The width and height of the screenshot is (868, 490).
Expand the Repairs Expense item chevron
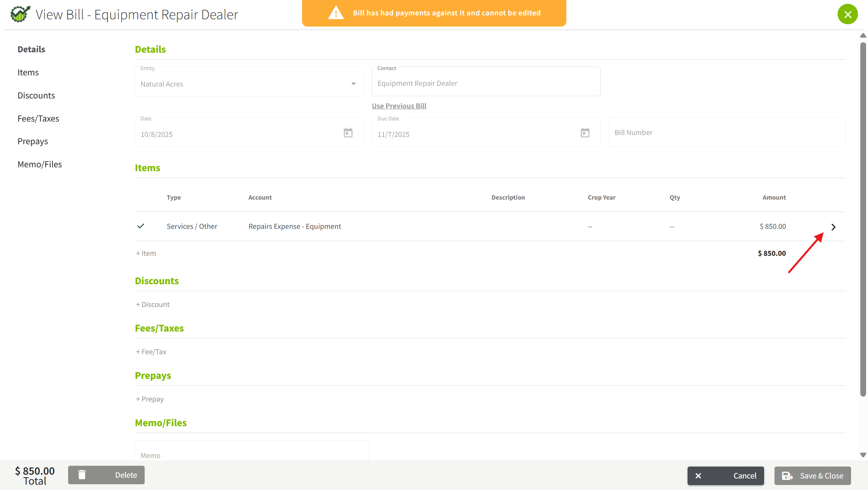click(833, 227)
